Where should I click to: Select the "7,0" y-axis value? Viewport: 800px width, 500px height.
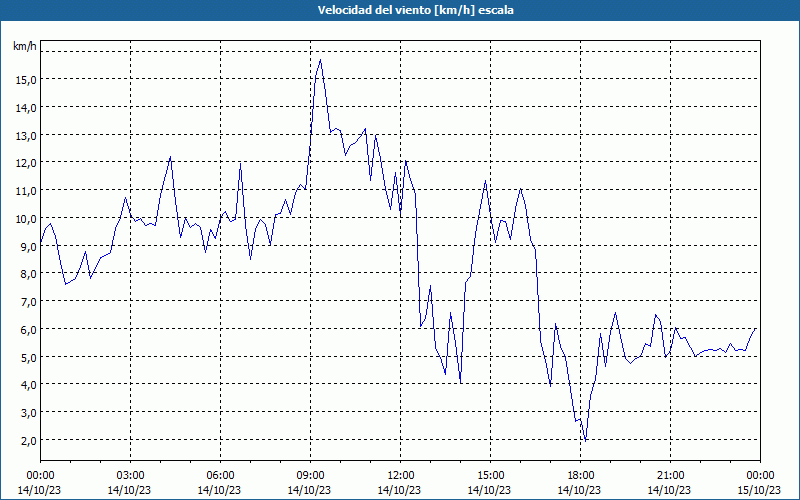click(29, 302)
